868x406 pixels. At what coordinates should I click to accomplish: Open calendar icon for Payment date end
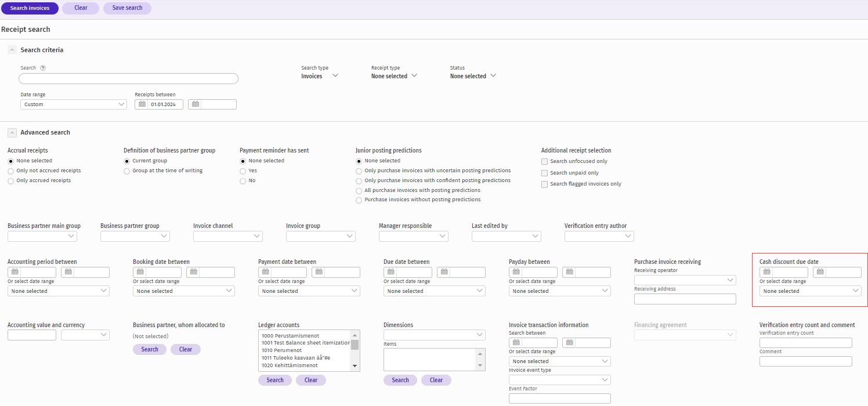coord(319,272)
